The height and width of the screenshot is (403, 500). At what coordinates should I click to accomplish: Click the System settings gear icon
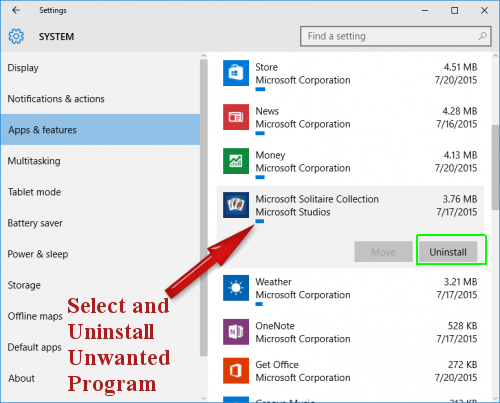pyautogui.click(x=16, y=36)
